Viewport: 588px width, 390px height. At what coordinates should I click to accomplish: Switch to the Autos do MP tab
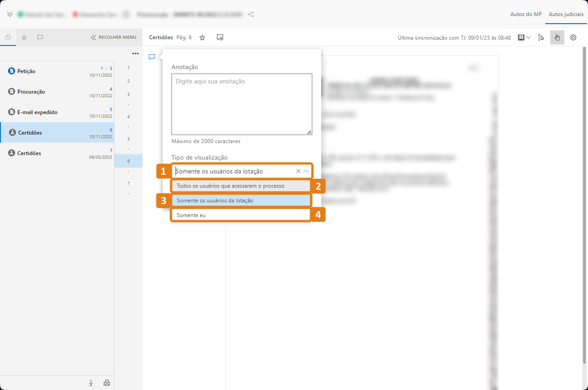pyautogui.click(x=526, y=14)
